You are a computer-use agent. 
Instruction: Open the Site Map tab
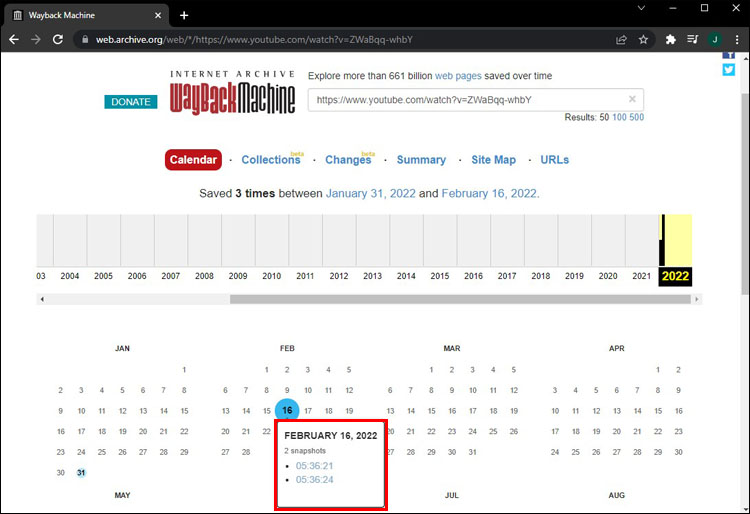pos(494,160)
